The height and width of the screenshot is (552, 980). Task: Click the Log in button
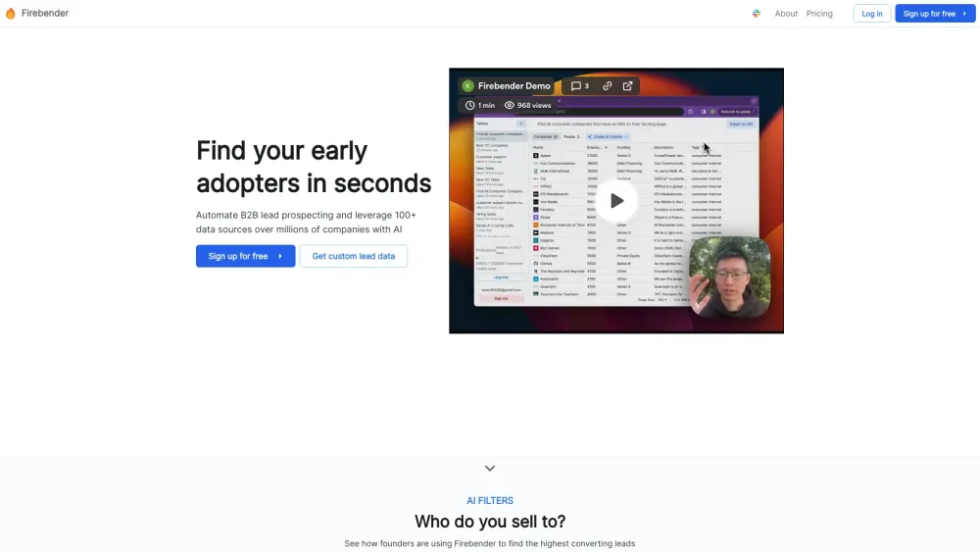coord(872,14)
